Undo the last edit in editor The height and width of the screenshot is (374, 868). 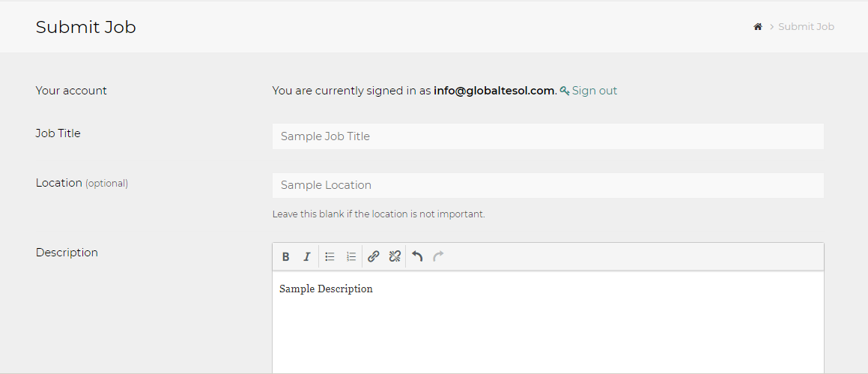click(x=417, y=257)
